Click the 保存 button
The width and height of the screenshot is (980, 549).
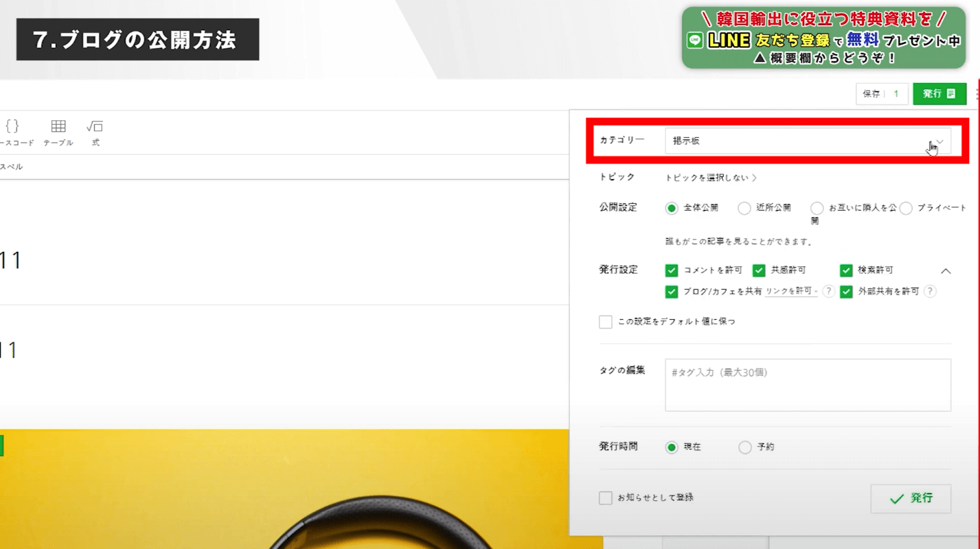871,94
